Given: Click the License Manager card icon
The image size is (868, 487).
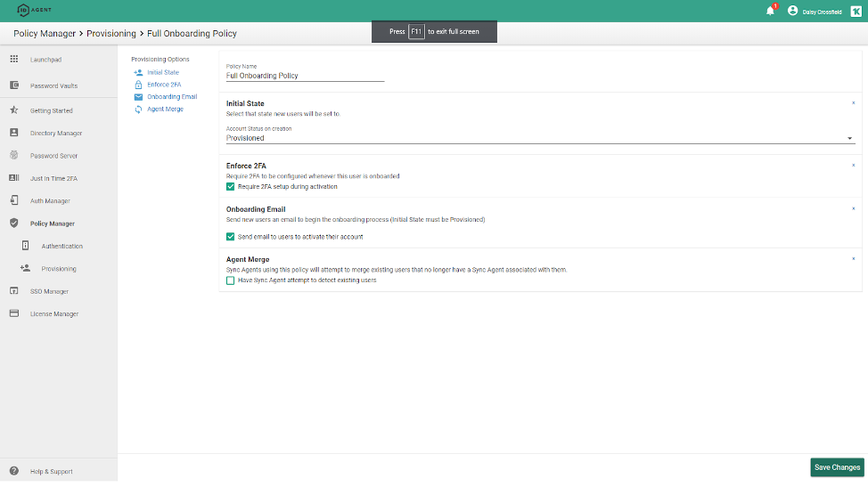Looking at the screenshot, I should pyautogui.click(x=14, y=313).
